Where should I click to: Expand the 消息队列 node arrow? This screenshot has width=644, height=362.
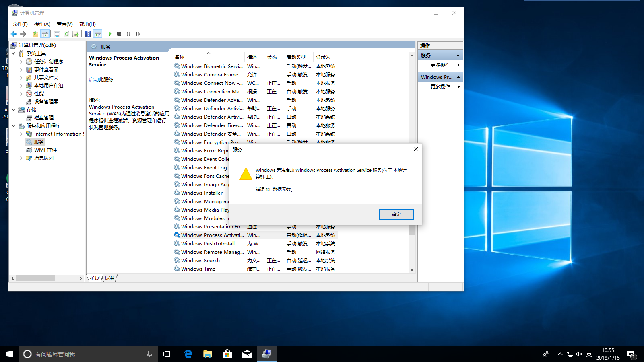(21, 158)
